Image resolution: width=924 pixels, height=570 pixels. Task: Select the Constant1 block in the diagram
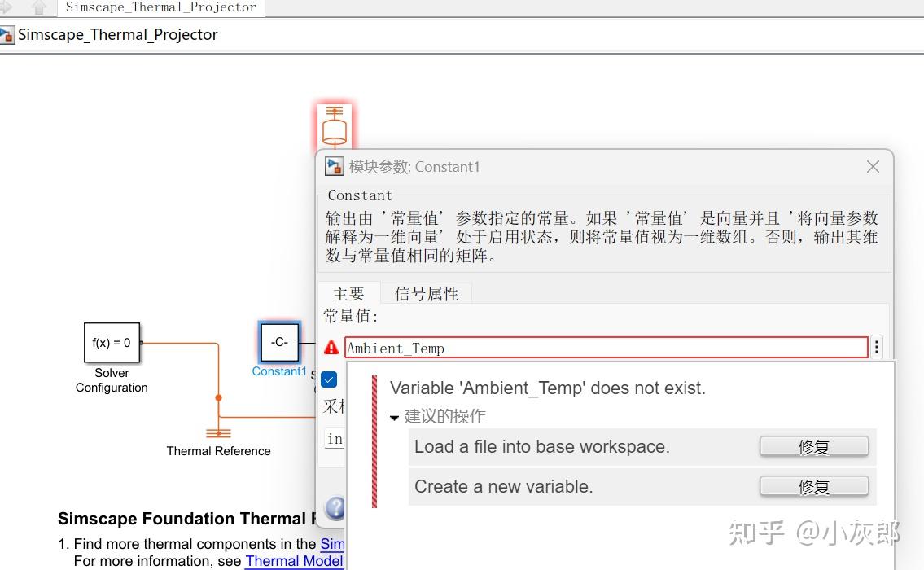coord(278,343)
